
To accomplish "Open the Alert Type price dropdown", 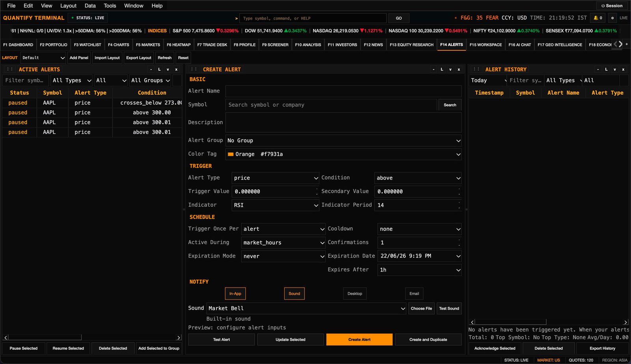I will [x=275, y=178].
